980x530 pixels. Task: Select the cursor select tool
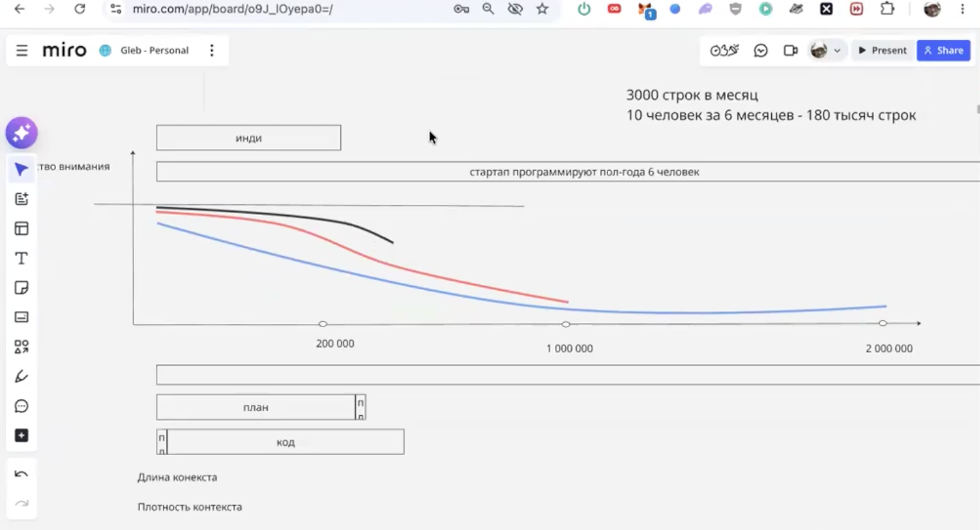(21, 169)
